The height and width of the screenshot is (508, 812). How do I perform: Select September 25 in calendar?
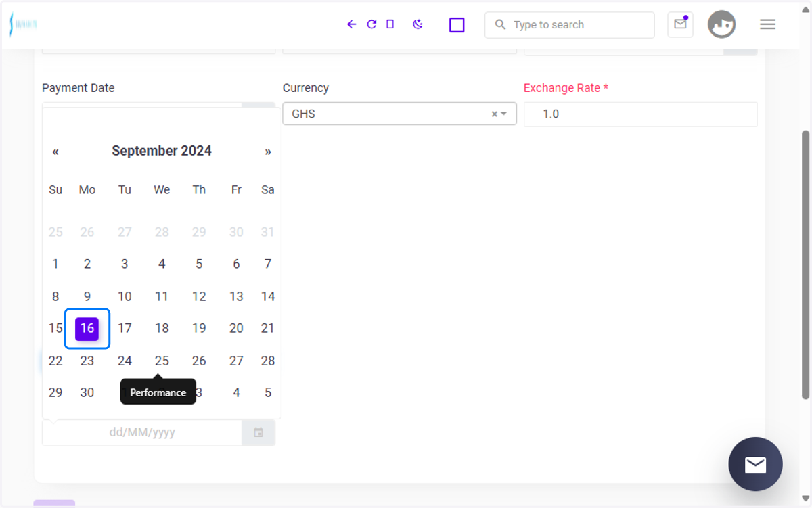tap(162, 361)
